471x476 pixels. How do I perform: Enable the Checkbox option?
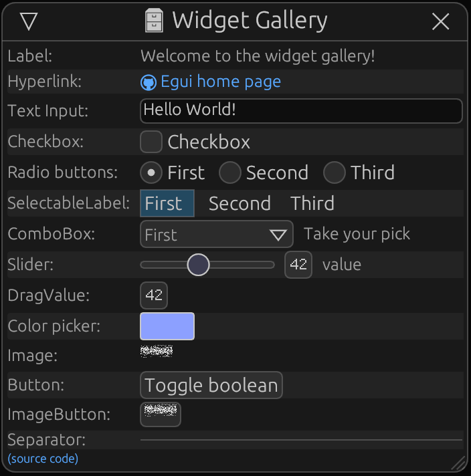151,142
